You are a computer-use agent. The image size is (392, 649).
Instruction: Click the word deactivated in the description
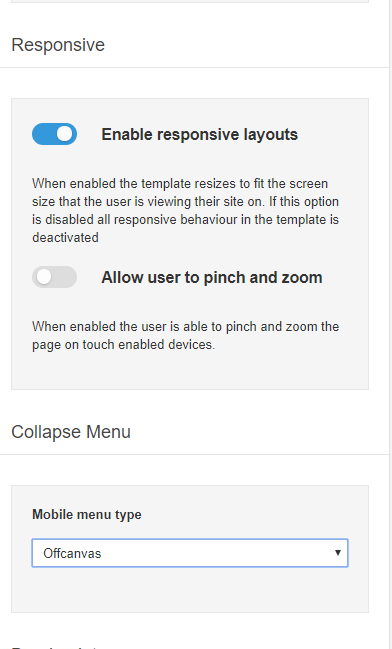(x=65, y=238)
